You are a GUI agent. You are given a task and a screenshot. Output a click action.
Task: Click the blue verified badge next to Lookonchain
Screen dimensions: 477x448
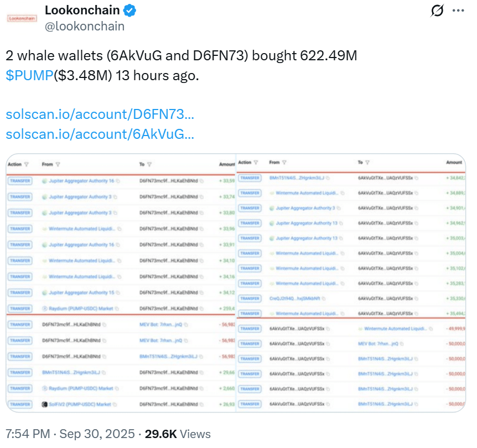click(x=130, y=11)
